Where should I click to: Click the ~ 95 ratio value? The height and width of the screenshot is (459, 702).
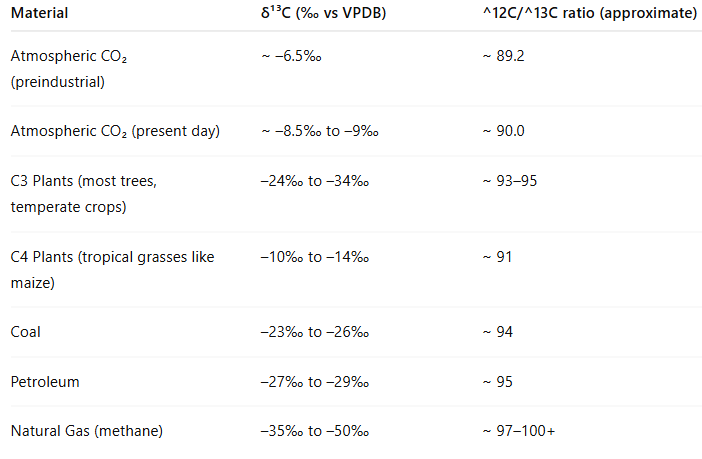(x=497, y=381)
